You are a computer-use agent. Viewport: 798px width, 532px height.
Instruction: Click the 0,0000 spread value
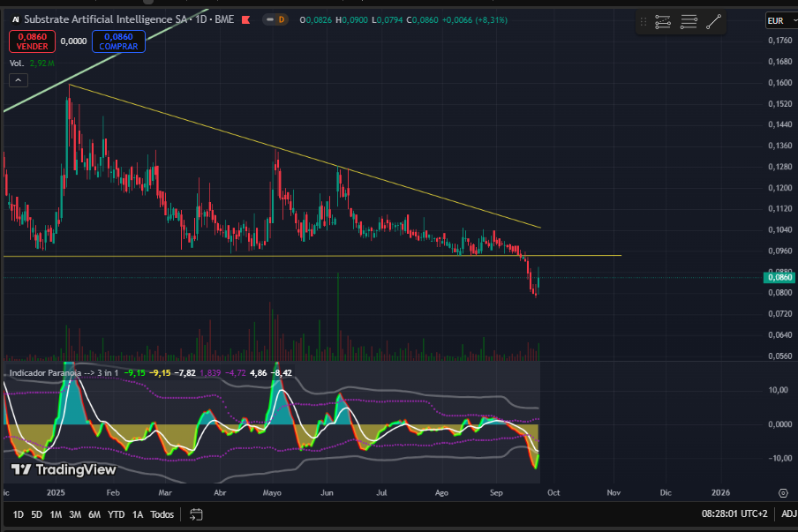pos(73,41)
